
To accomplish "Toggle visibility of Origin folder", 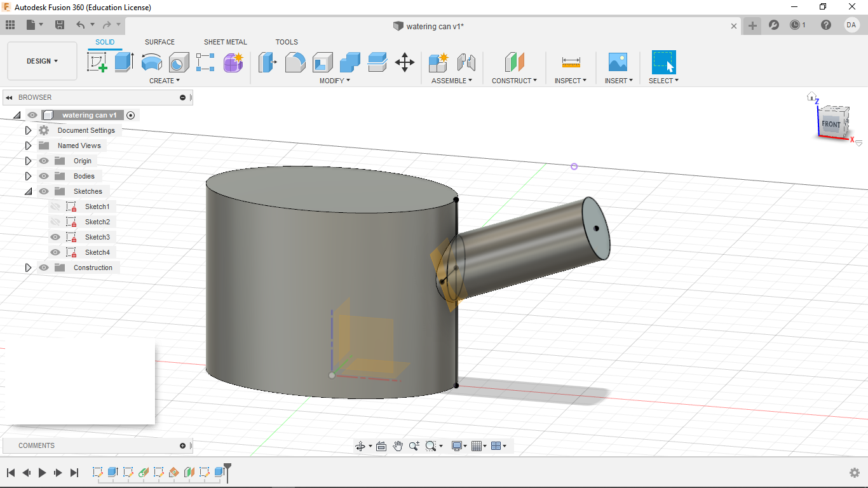I will [x=44, y=161].
